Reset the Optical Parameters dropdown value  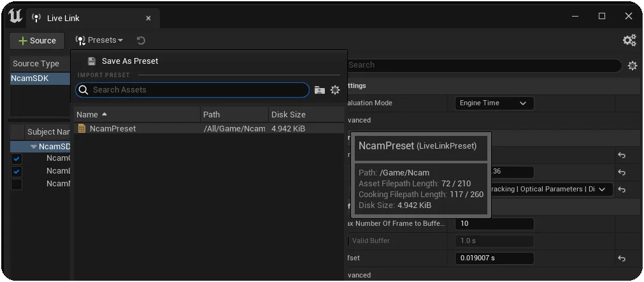(x=622, y=189)
